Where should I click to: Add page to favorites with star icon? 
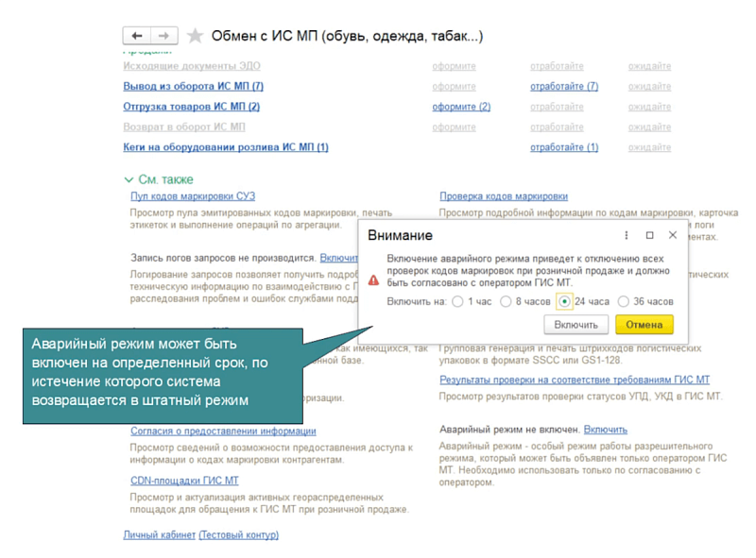195,36
